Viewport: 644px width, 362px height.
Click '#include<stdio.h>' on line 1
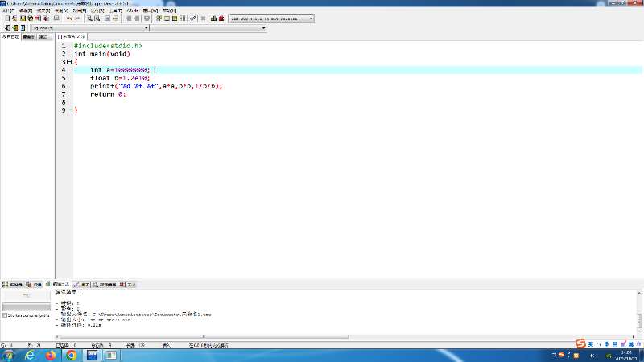pos(108,46)
